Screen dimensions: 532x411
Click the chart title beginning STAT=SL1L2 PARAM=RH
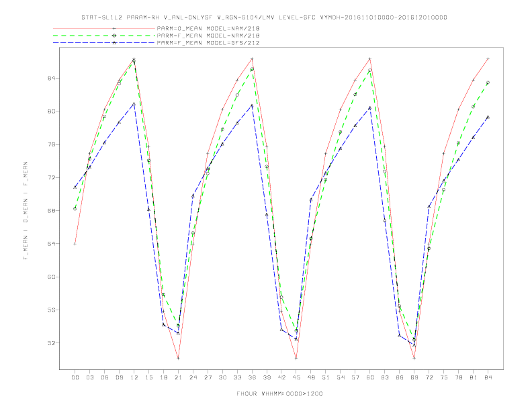[264, 17]
